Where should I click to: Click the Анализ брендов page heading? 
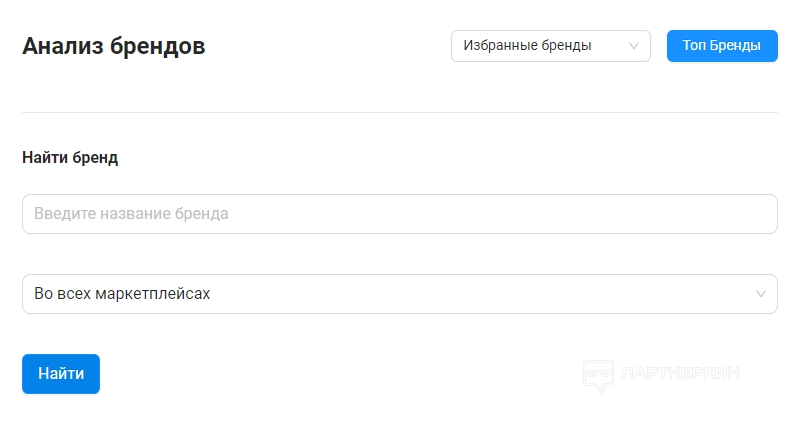[x=113, y=46]
